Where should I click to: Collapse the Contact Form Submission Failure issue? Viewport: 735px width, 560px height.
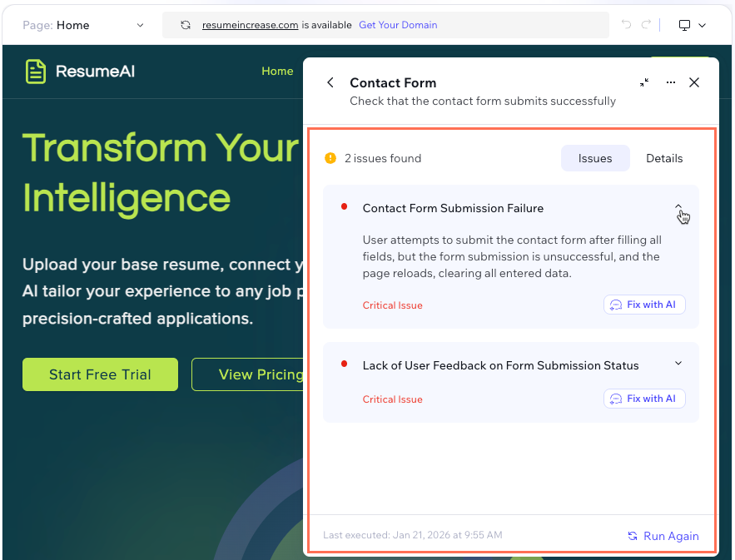click(x=678, y=207)
